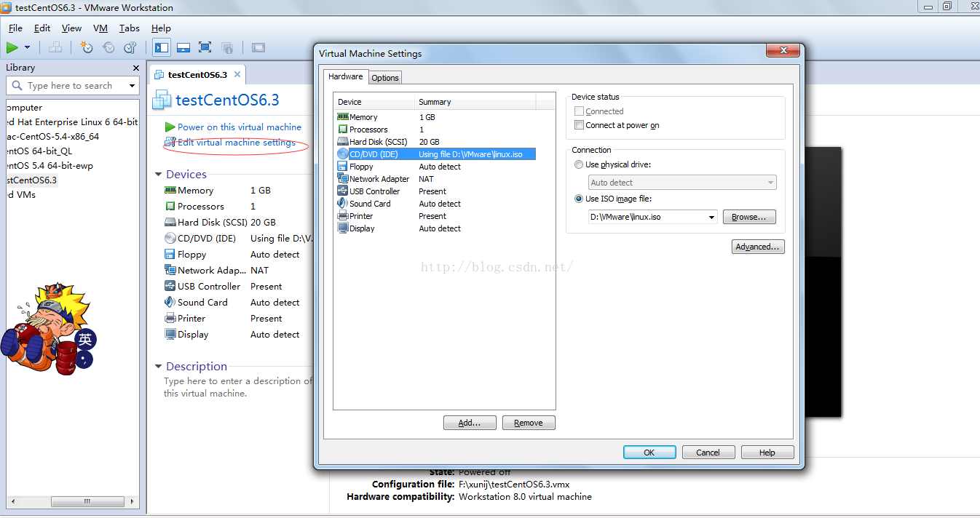Select the Use ISO image file radio button
The image size is (980, 518).
[579, 199]
